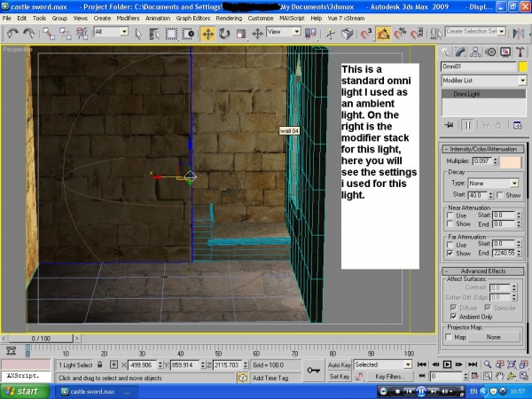Viewport: 532px width, 399px height.
Task: Pick the Rectangular Selection Region tool
Action: click(171, 34)
